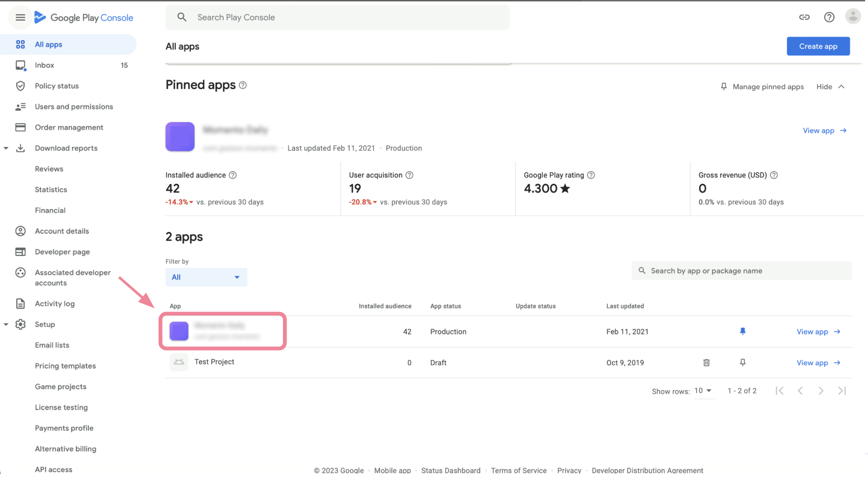This screenshot has width=868, height=482.
Task: Change the Show rows count dropdown
Action: pyautogui.click(x=703, y=391)
